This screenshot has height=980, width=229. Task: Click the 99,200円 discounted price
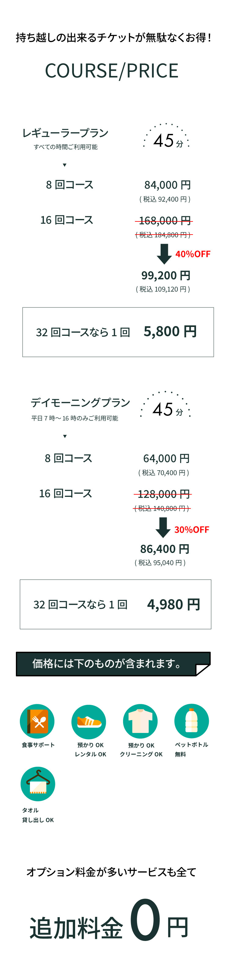[166, 275]
